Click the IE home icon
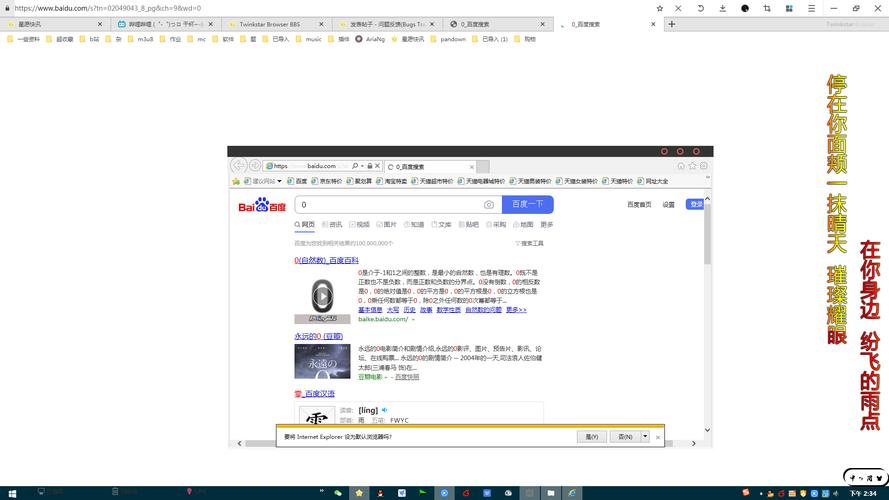The image size is (889, 500). click(680, 166)
